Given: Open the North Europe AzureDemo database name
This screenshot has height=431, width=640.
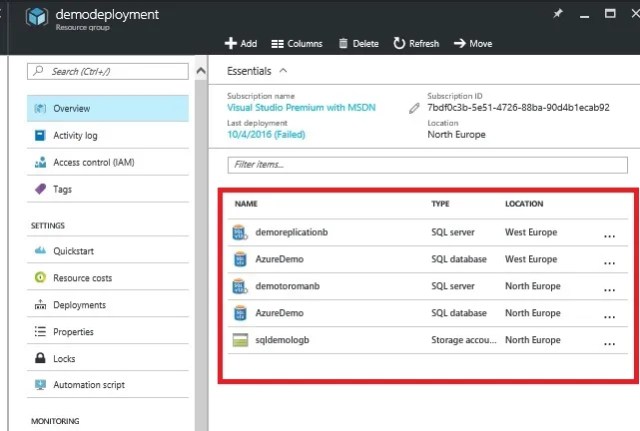Looking at the screenshot, I should (280, 313).
